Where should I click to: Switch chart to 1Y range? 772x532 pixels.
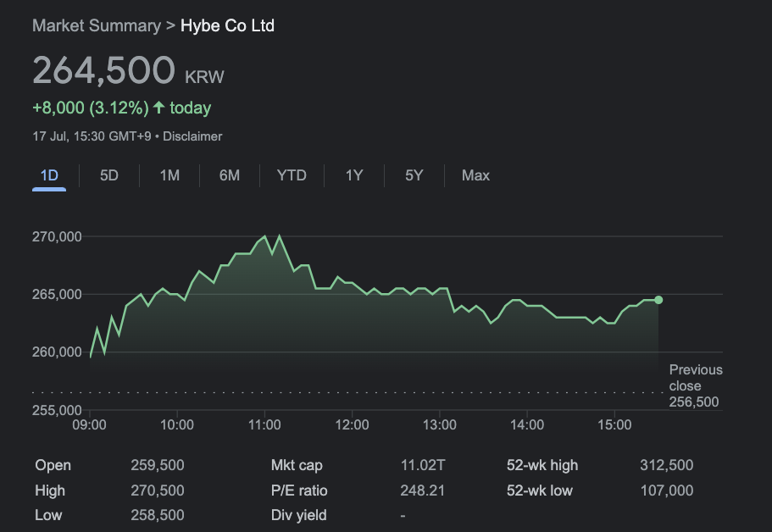354,175
